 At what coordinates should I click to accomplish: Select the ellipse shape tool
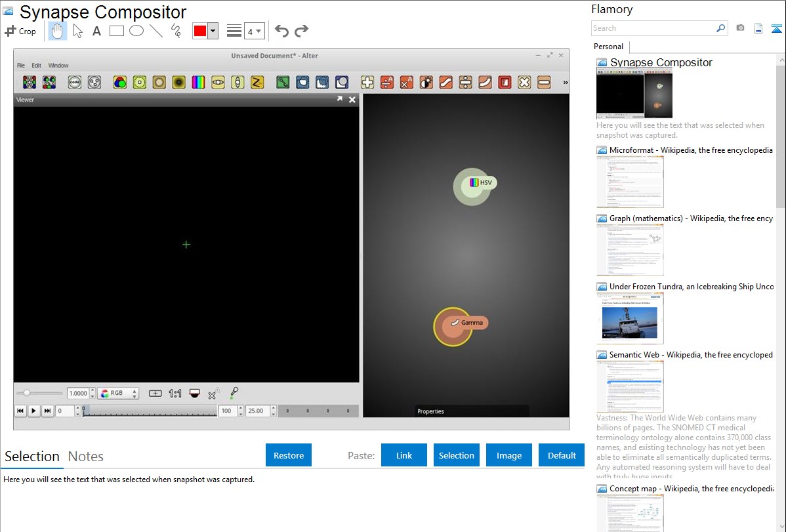(136, 31)
